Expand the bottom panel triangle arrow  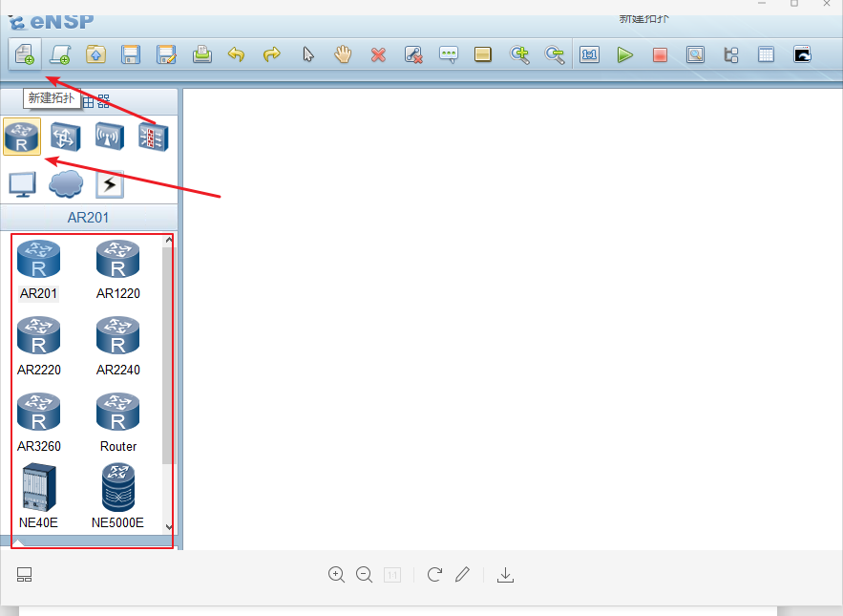[18, 542]
